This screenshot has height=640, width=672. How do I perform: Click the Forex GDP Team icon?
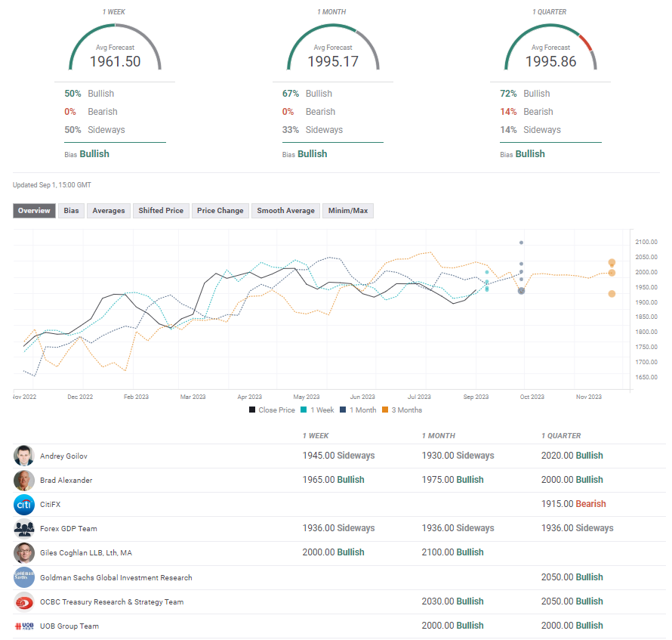(x=24, y=528)
